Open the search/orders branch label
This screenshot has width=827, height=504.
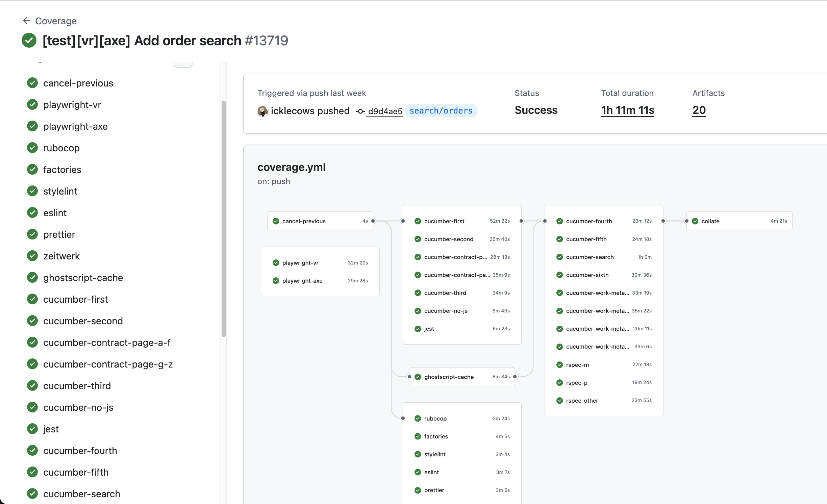[441, 110]
